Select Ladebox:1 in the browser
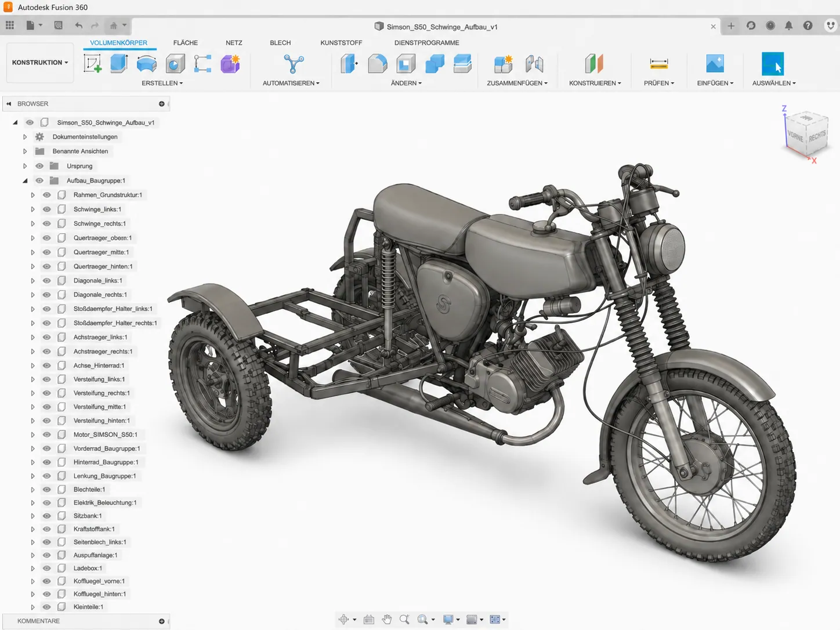 tap(88, 568)
